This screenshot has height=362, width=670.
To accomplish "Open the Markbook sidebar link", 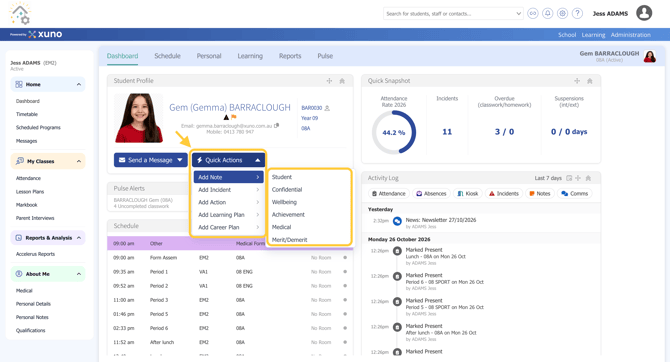I will (x=26, y=205).
